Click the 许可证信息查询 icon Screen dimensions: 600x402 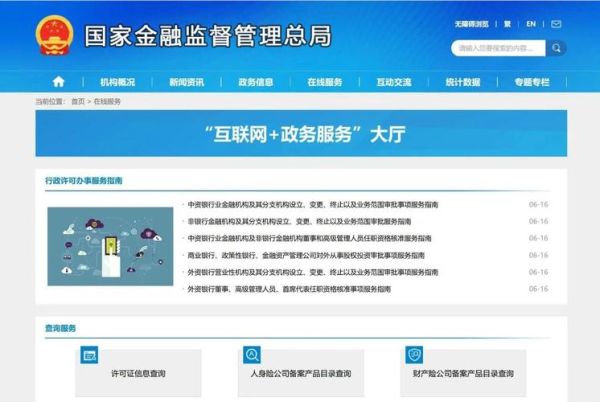(90, 355)
